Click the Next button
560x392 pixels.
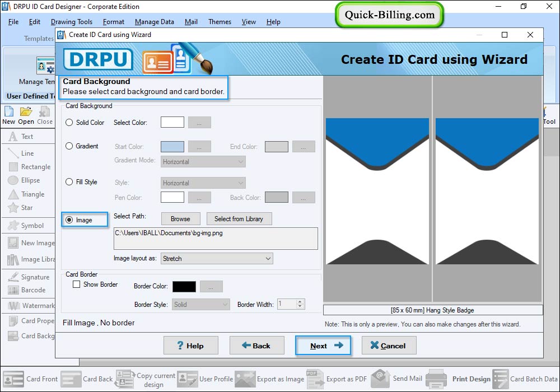pos(323,346)
